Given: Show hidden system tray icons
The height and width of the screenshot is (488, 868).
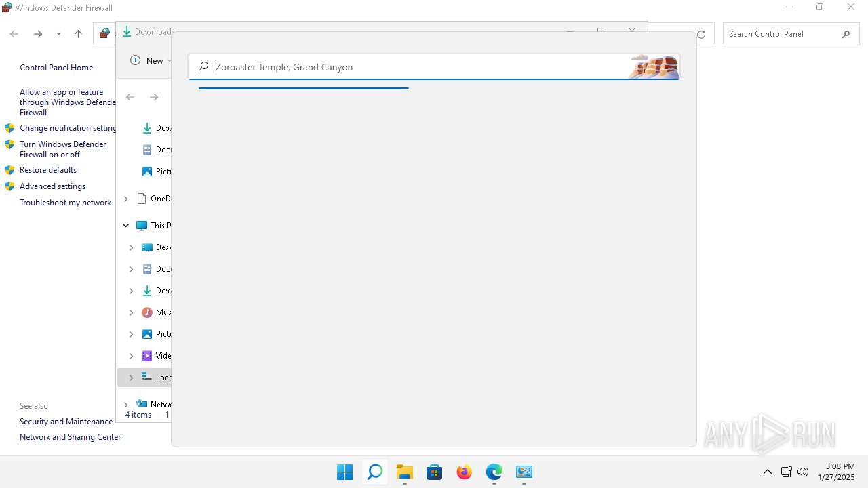Looking at the screenshot, I should 767,472.
